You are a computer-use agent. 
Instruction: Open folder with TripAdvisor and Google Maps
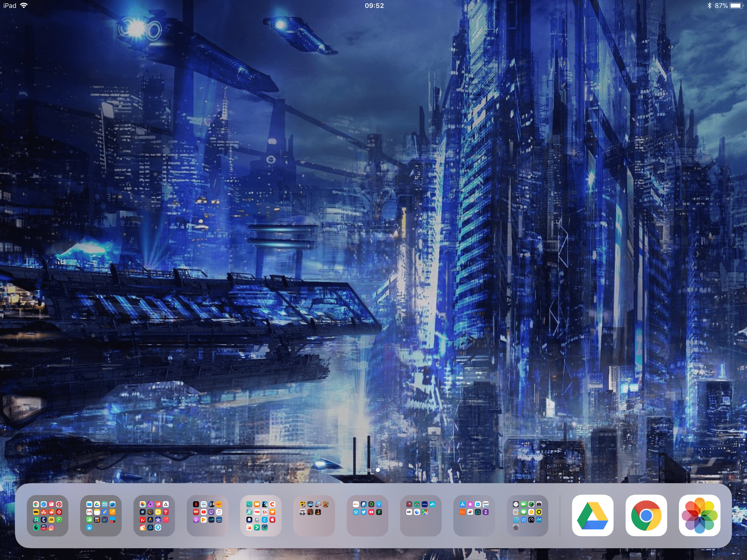coord(421,515)
